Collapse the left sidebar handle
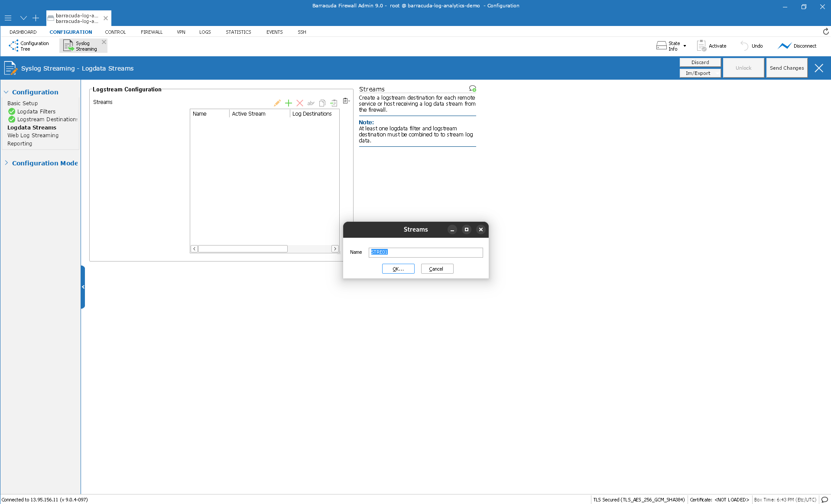Image resolution: width=831 pixels, height=504 pixels. point(83,287)
